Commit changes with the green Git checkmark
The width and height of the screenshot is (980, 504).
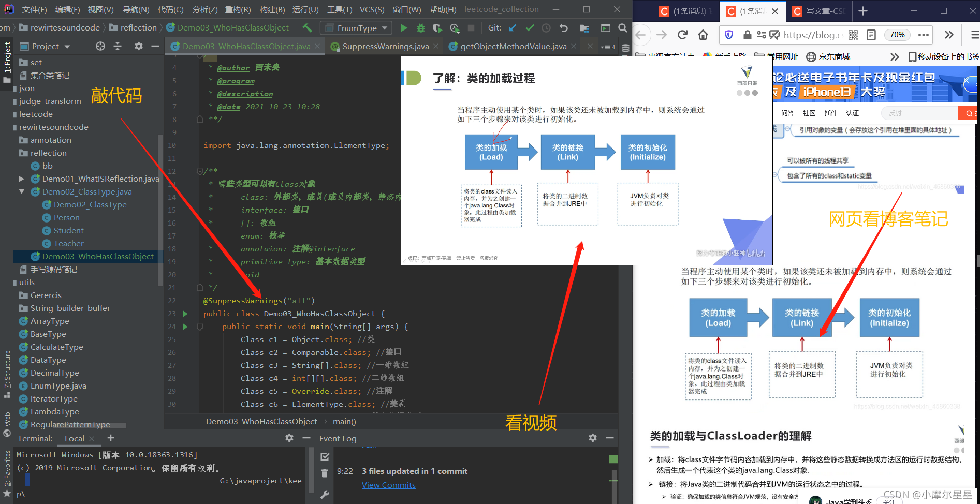(530, 28)
